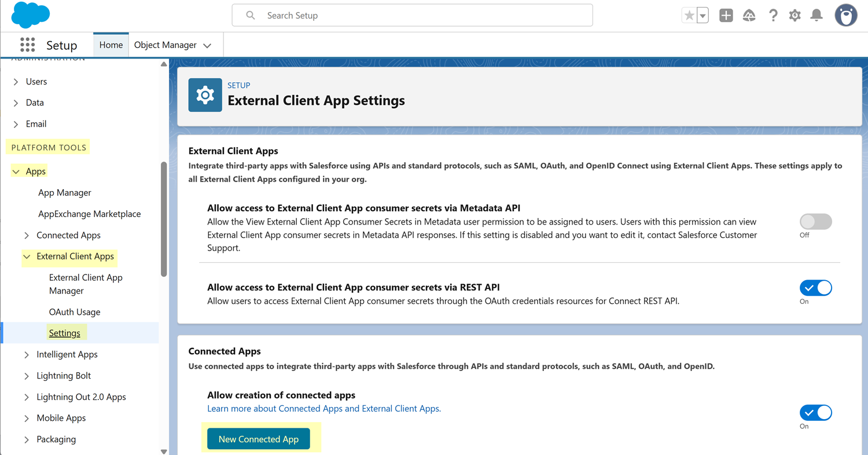Open the App Launcher grid icon
This screenshot has height=455, width=868.
pyautogui.click(x=27, y=45)
